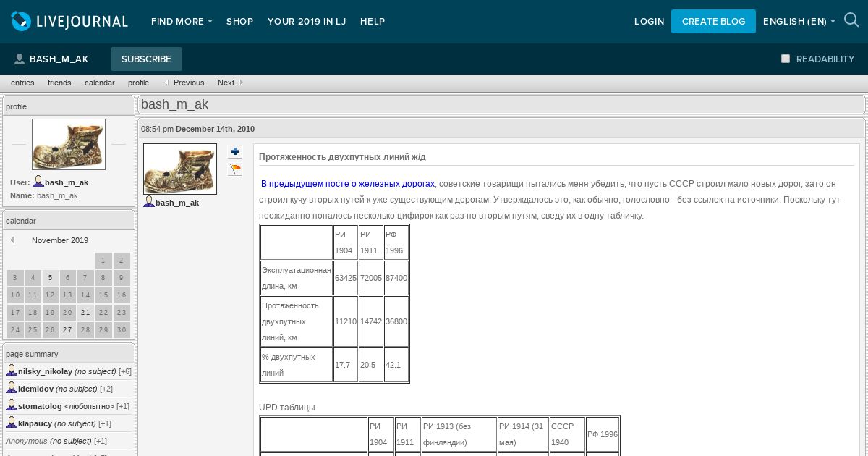
Task: Open the Help menu item
Action: point(373,22)
